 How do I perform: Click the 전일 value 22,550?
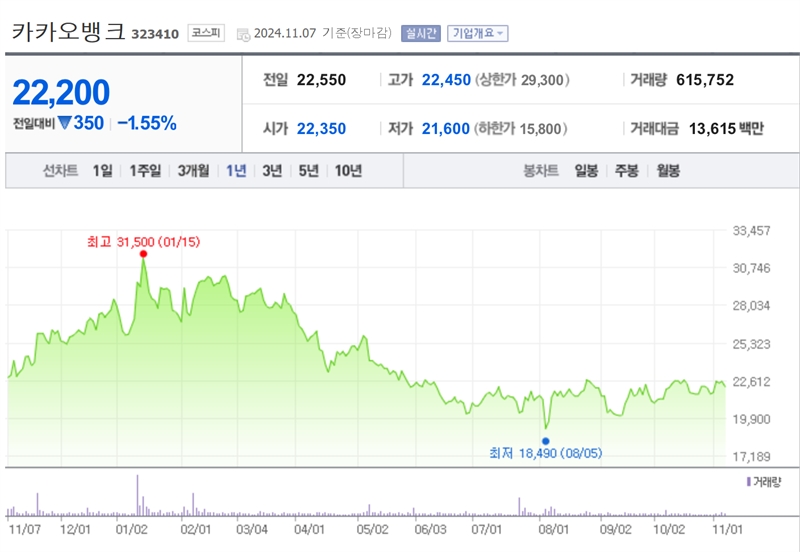pos(321,80)
